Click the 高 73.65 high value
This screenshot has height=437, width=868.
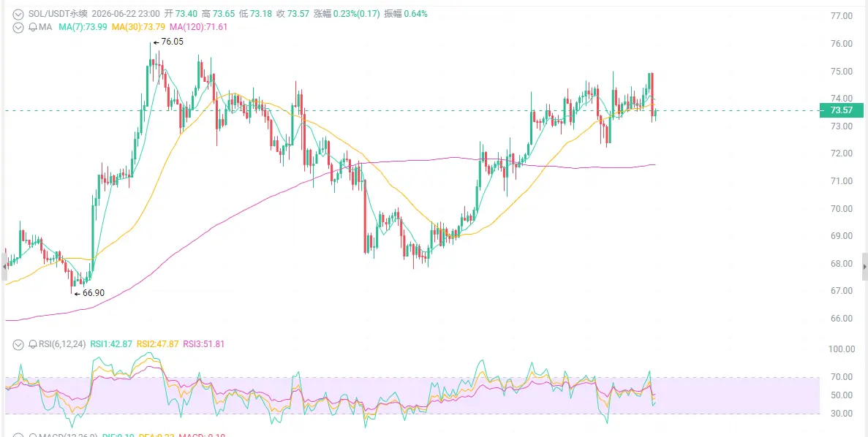click(219, 14)
